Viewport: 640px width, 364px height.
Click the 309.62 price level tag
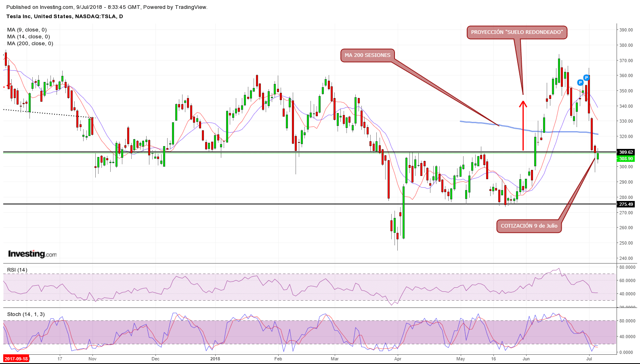(x=626, y=152)
